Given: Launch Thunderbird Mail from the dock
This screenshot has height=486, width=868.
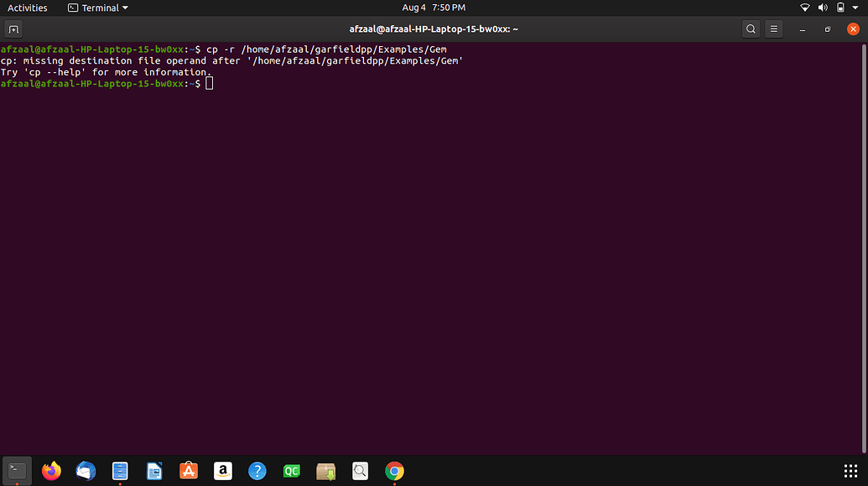Looking at the screenshot, I should [86, 471].
